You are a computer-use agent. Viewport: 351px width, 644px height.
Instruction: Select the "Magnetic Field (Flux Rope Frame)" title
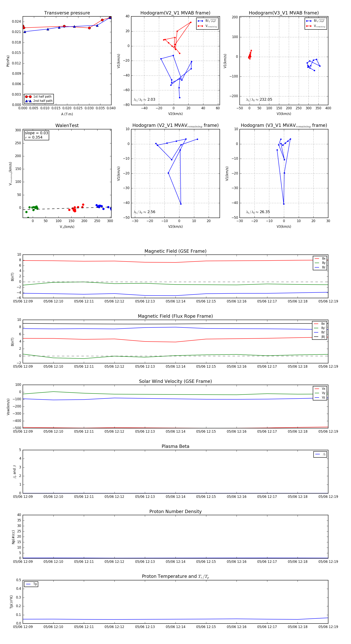(x=175, y=316)
